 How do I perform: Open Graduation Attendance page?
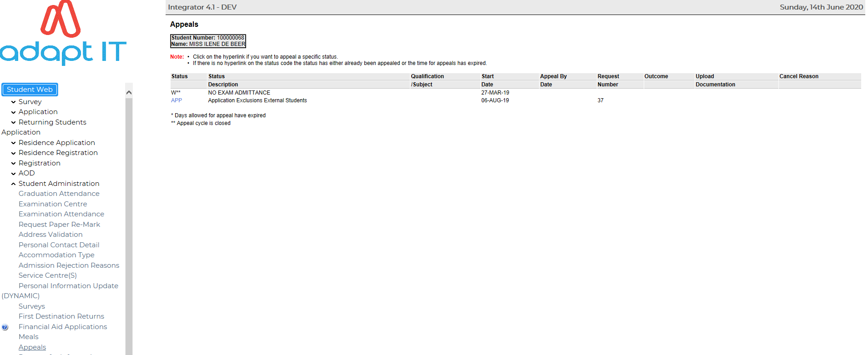coord(59,194)
